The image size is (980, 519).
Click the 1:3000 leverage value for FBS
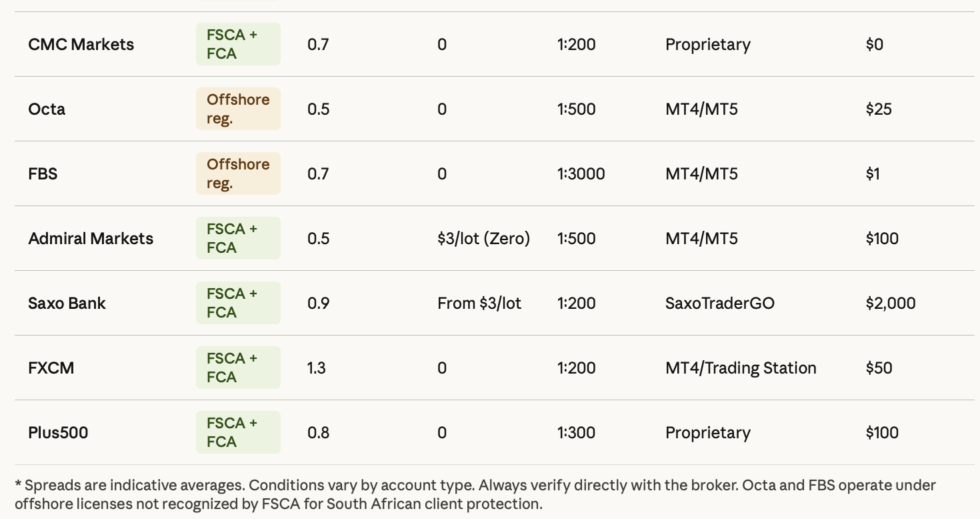tap(581, 174)
